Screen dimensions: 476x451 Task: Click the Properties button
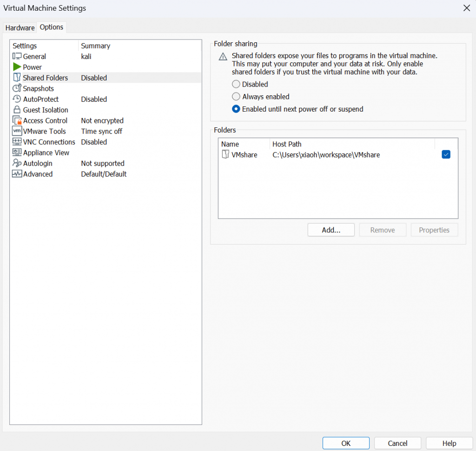434,230
